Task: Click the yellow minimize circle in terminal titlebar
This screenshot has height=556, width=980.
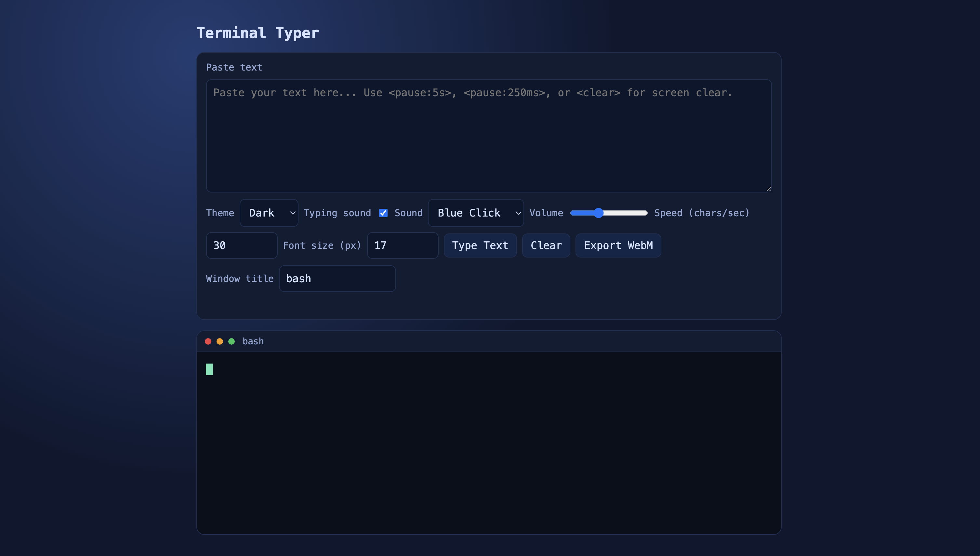Action: coord(220,341)
